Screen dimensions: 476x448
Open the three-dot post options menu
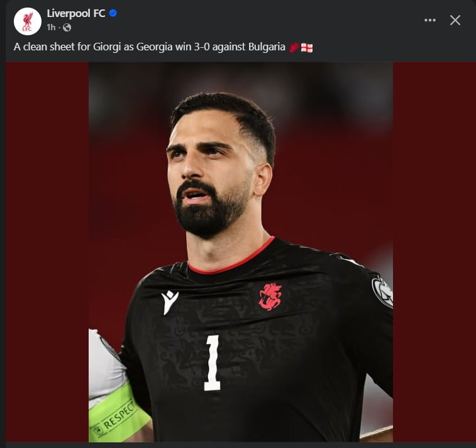[x=430, y=20]
